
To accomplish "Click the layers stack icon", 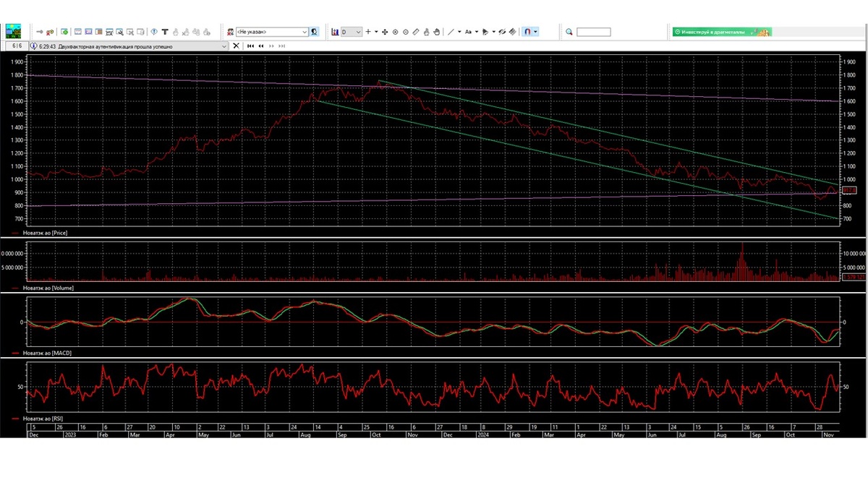I will pos(513,32).
